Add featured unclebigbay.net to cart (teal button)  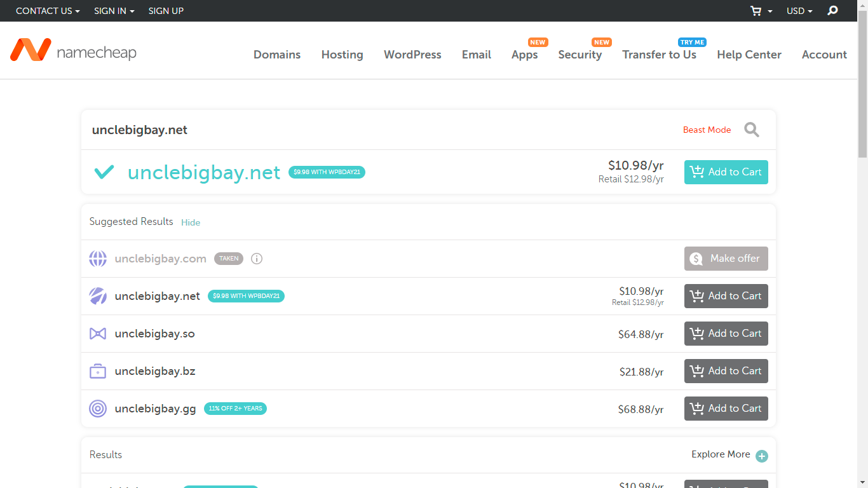pos(726,172)
